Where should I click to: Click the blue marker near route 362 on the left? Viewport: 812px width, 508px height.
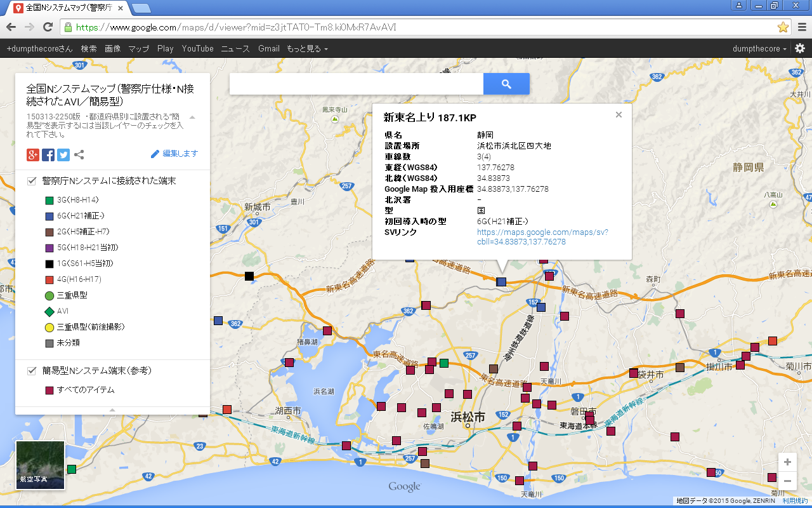point(218,321)
